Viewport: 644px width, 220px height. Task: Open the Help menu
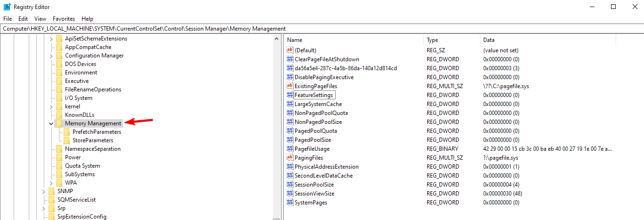(87, 19)
